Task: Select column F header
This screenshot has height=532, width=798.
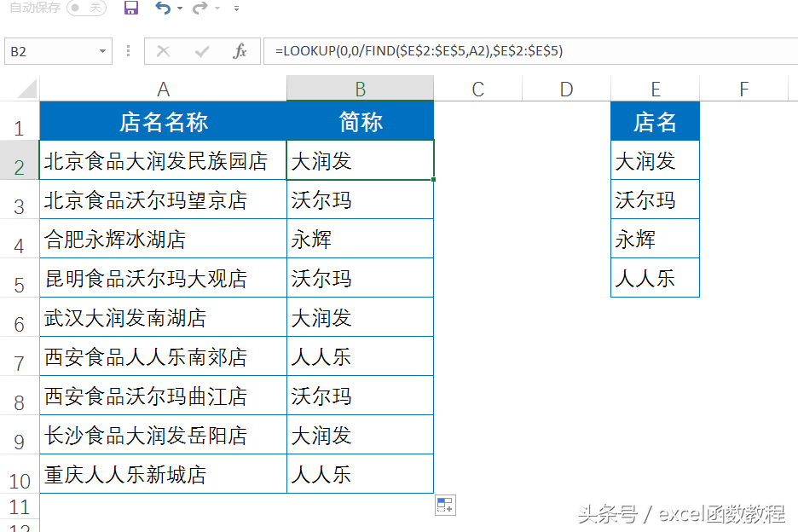Action: (743, 89)
